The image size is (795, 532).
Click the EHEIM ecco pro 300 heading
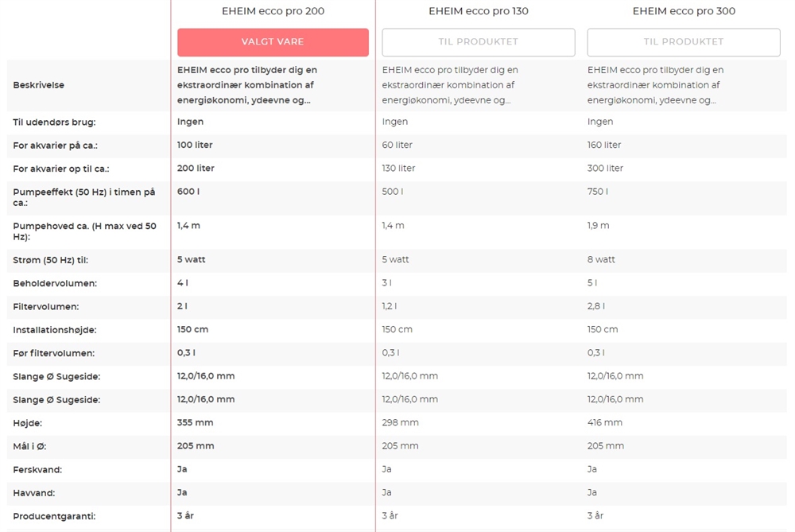(x=683, y=11)
